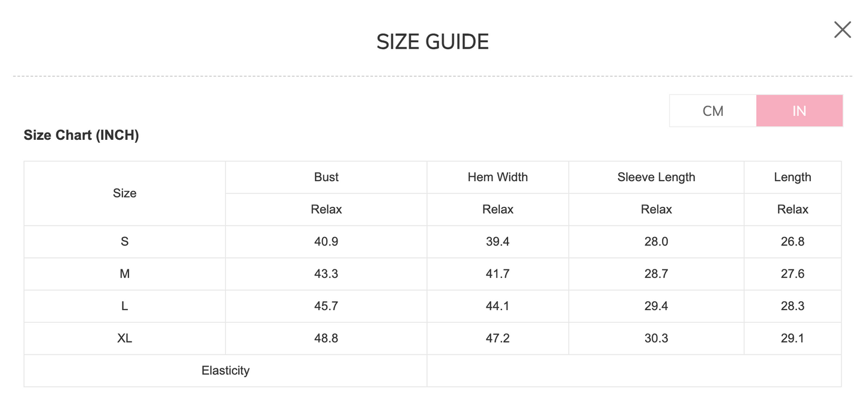Click the Length column header
868x399 pixels.
click(x=792, y=177)
